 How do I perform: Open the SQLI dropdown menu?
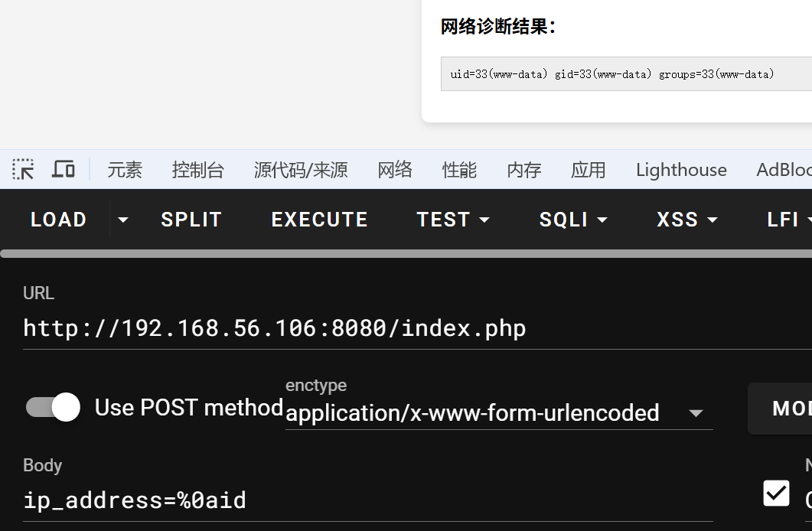click(573, 220)
